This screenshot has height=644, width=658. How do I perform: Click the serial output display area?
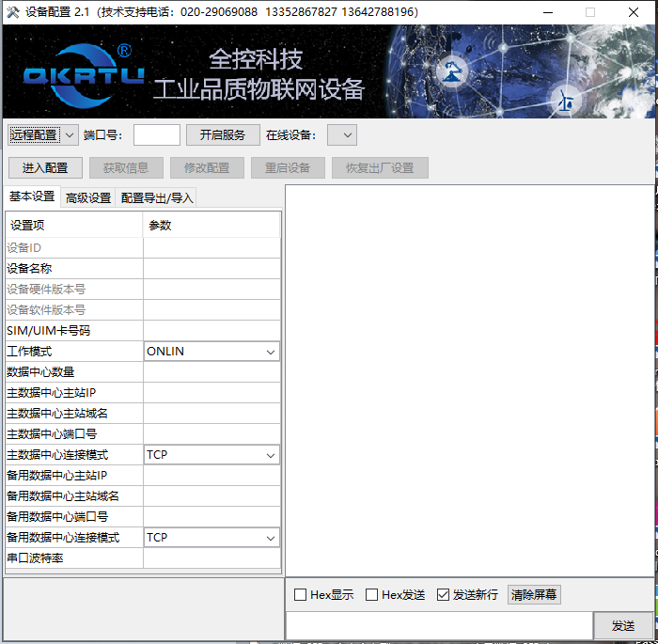point(469,381)
